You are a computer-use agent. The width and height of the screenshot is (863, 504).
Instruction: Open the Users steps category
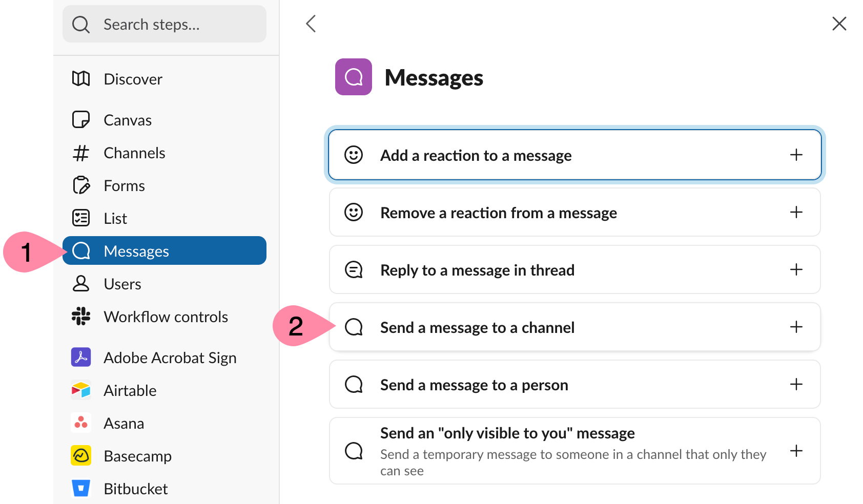[122, 284]
